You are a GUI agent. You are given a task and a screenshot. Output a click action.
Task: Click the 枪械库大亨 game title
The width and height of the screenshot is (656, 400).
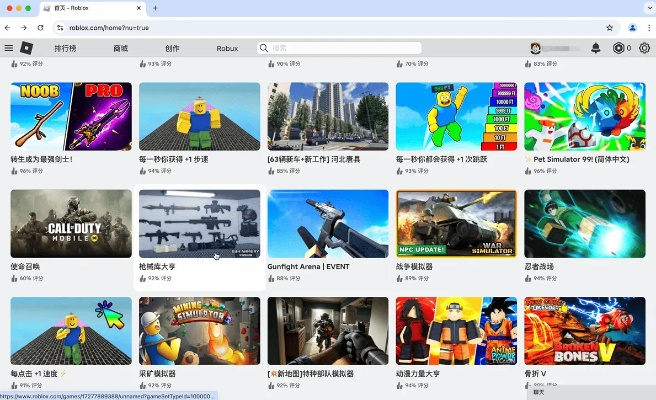157,267
